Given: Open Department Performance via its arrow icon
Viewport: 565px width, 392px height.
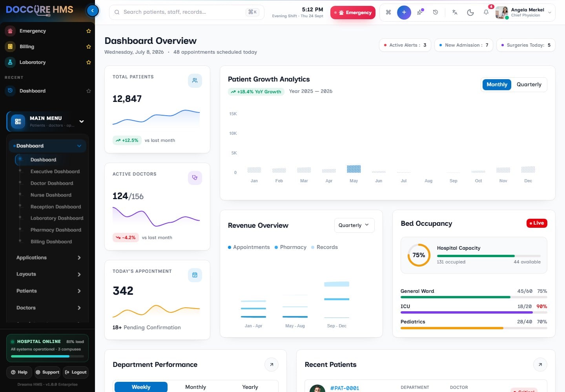Looking at the screenshot, I should [x=272, y=365].
